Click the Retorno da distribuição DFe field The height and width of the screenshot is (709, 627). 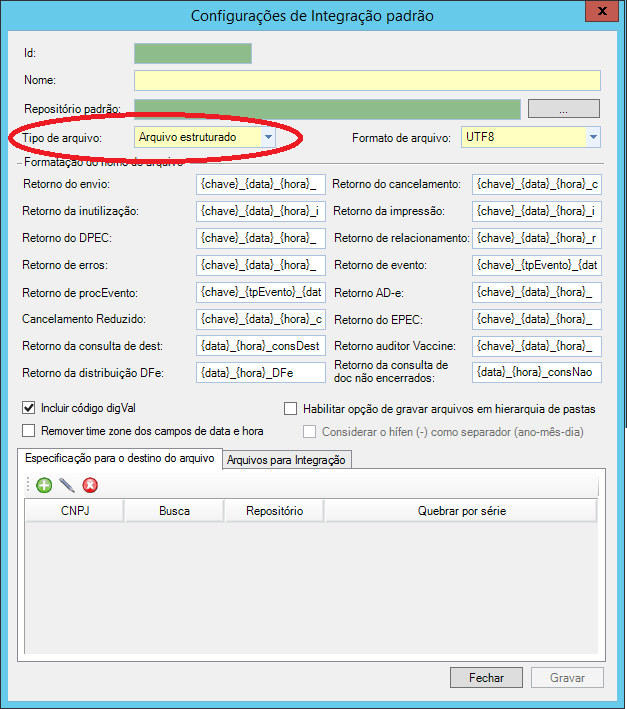click(x=261, y=373)
